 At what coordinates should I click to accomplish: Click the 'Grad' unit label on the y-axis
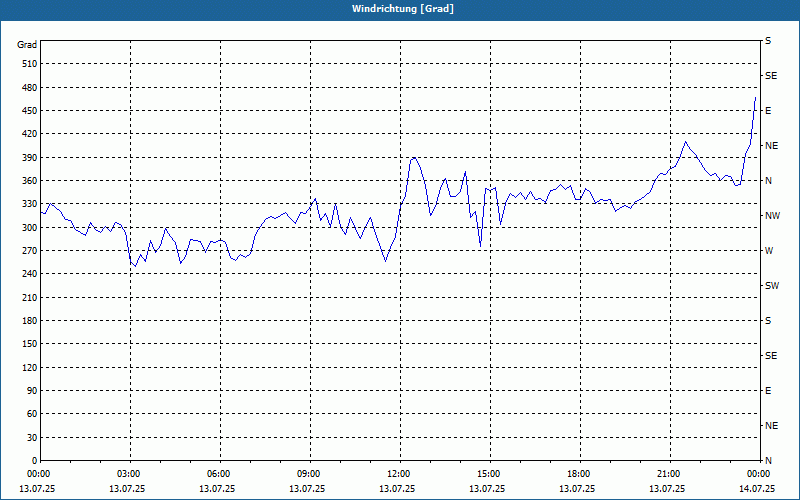27,45
